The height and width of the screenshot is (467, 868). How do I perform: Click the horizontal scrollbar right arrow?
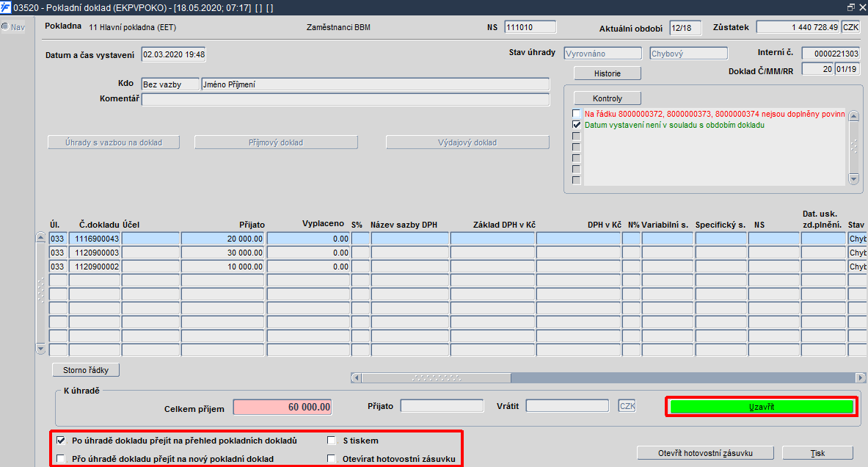860,378
